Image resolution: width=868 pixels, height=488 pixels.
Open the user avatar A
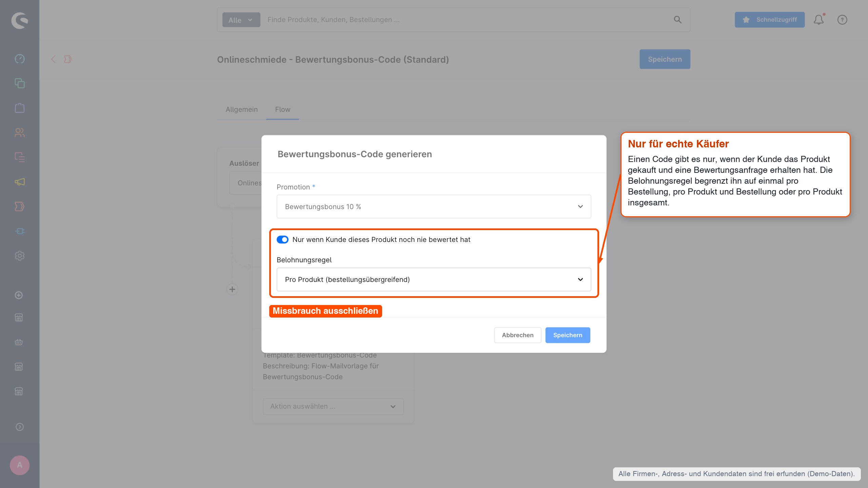20,465
